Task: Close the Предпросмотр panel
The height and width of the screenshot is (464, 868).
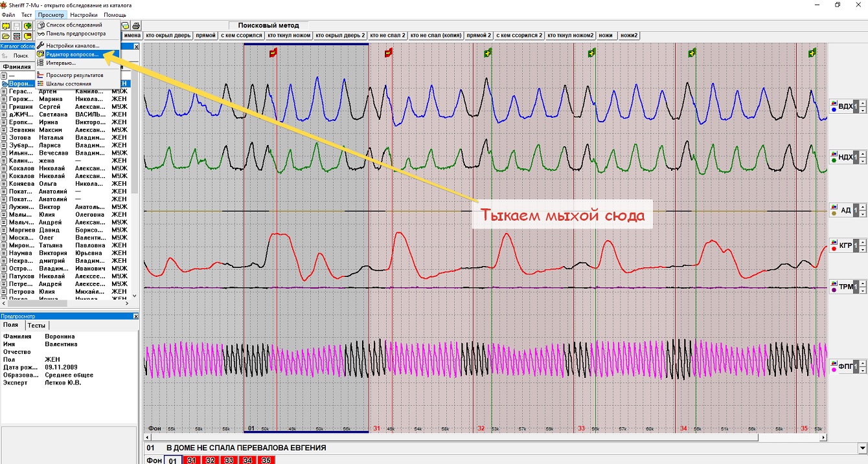Action: tap(136, 316)
